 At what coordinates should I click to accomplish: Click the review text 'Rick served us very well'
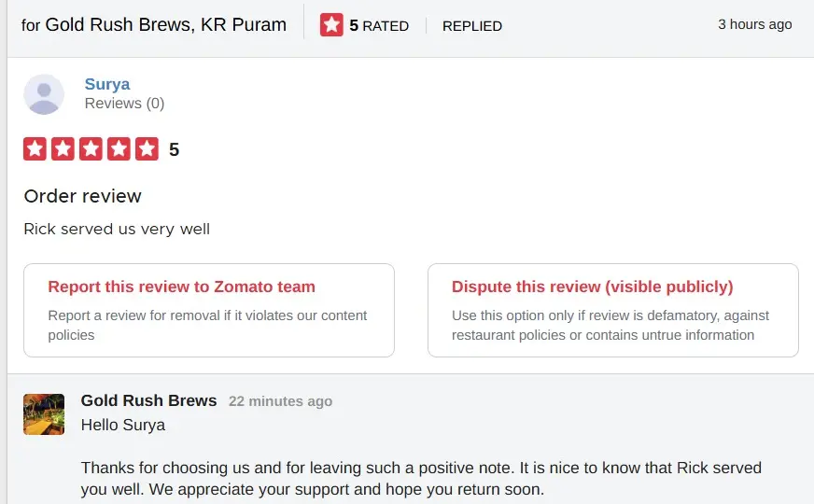(x=117, y=229)
